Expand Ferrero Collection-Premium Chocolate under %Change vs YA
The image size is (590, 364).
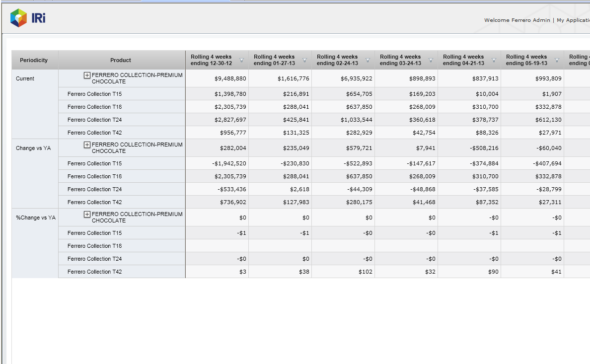pyautogui.click(x=87, y=214)
